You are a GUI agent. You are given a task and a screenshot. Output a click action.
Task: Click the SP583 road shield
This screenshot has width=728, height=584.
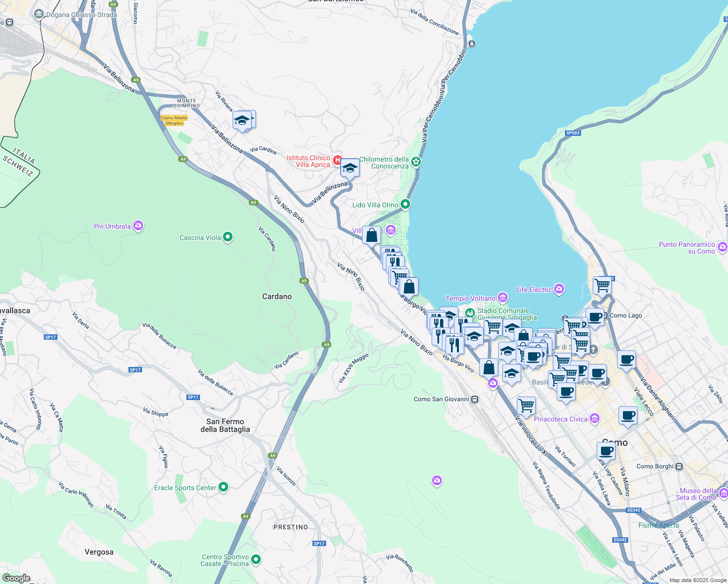tap(573, 133)
